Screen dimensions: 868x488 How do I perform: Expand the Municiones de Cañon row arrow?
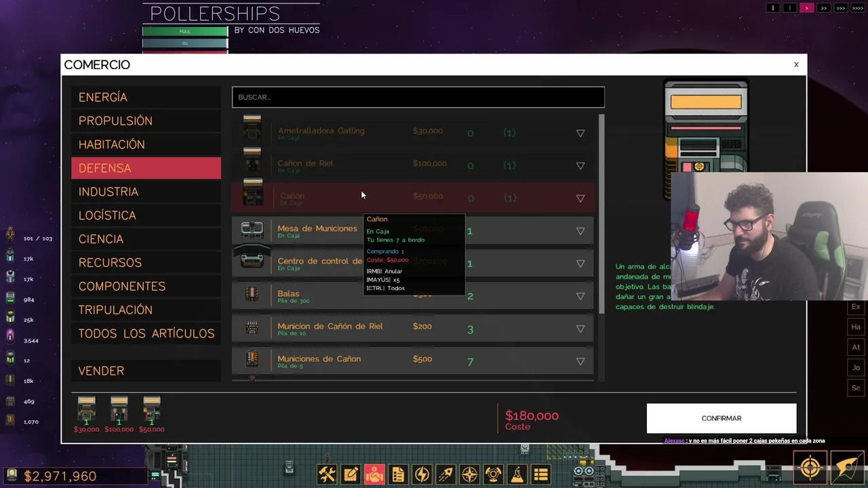click(580, 361)
